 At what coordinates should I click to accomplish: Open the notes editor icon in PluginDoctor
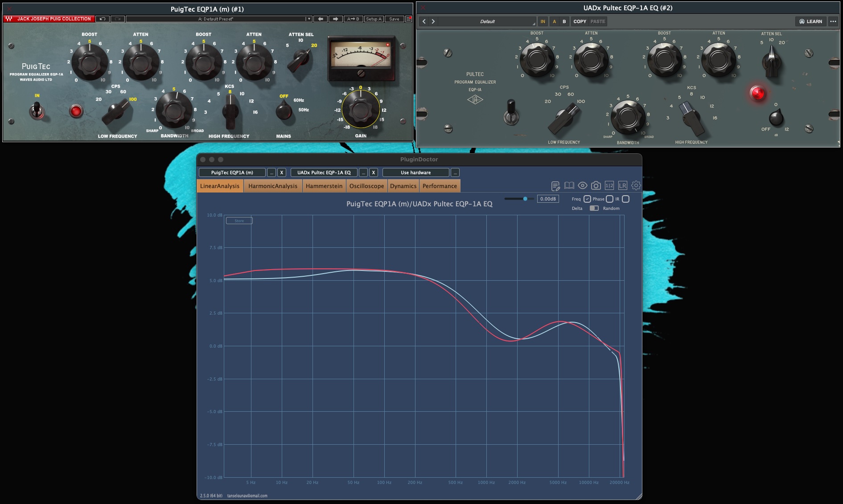(x=555, y=186)
